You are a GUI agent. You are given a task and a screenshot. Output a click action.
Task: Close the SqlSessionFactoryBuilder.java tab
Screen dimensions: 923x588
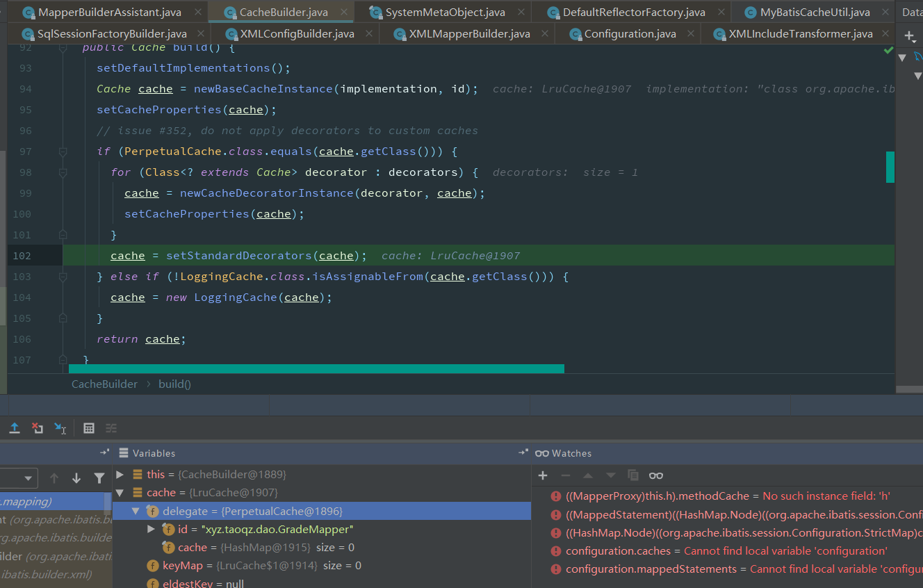(x=202, y=33)
